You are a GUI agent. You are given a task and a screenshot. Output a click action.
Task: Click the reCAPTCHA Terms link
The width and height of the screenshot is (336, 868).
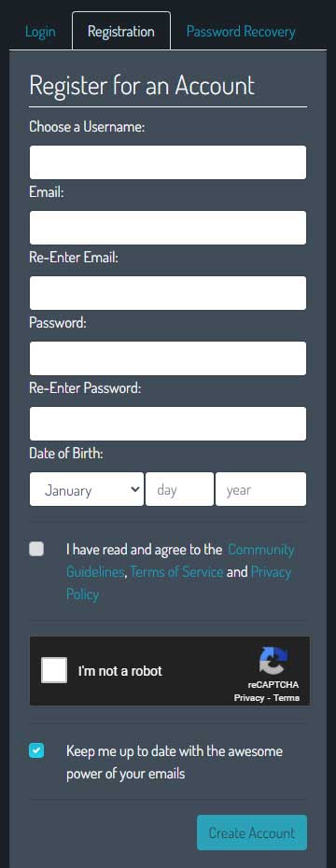pos(287,697)
